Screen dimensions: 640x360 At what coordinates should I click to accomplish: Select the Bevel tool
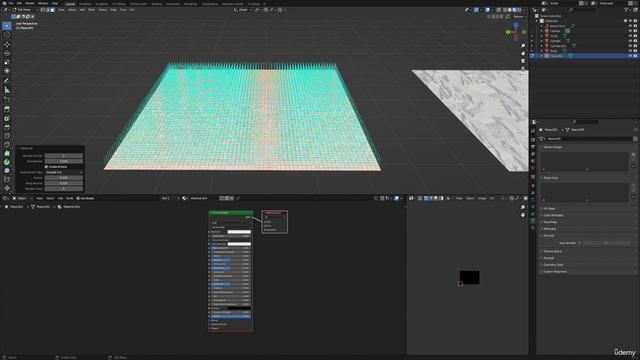pos(7,127)
